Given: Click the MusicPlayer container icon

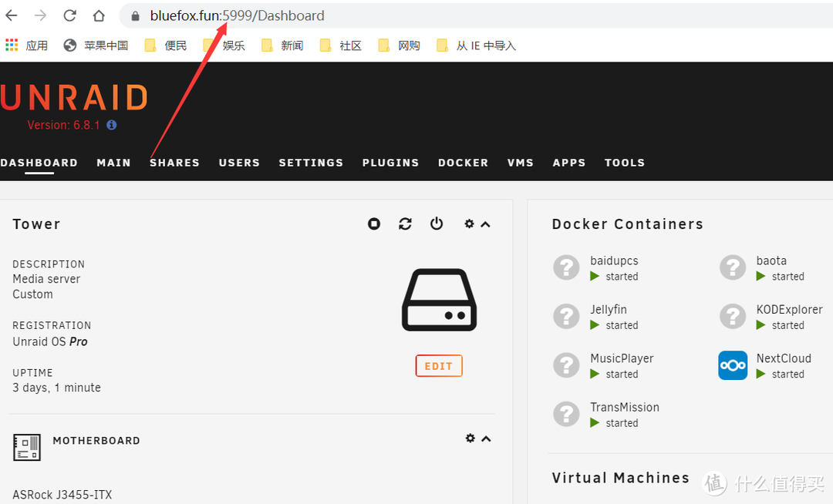Looking at the screenshot, I should click(x=566, y=365).
